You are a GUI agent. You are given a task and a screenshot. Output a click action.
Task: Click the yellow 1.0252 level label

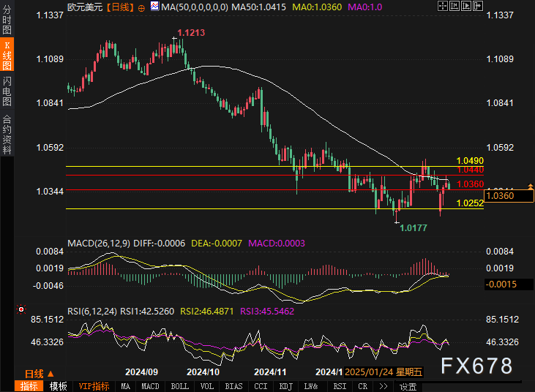tap(470, 203)
